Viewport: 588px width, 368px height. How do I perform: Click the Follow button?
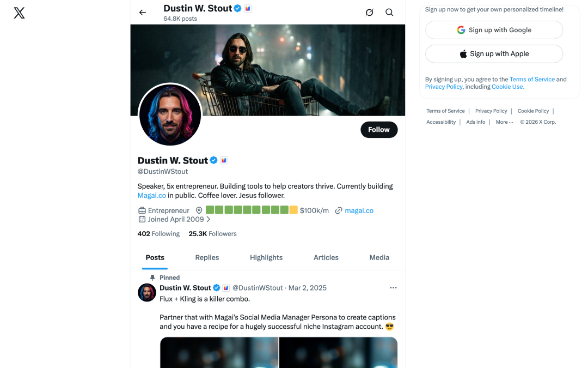tap(379, 130)
